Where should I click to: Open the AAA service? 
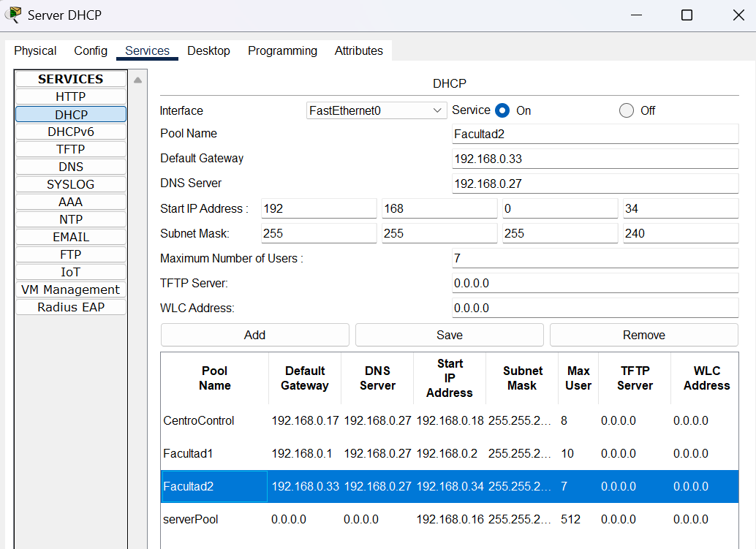[x=71, y=202]
